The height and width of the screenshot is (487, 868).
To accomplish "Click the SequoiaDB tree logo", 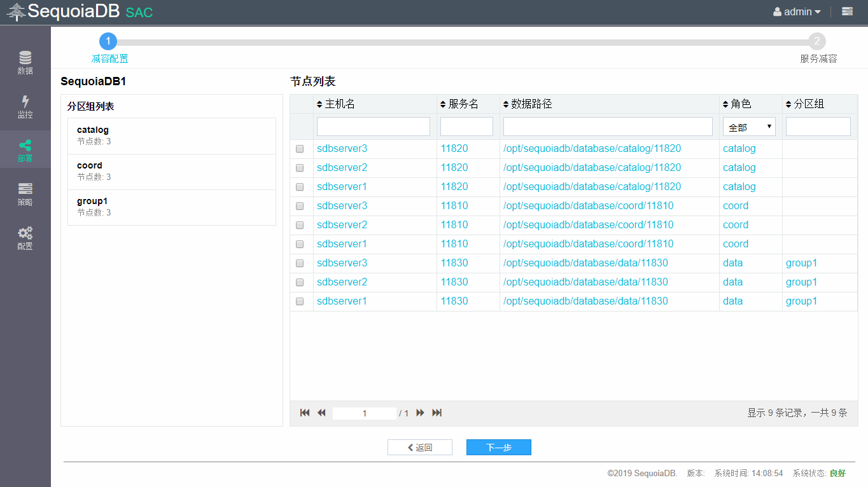I will [x=16, y=12].
